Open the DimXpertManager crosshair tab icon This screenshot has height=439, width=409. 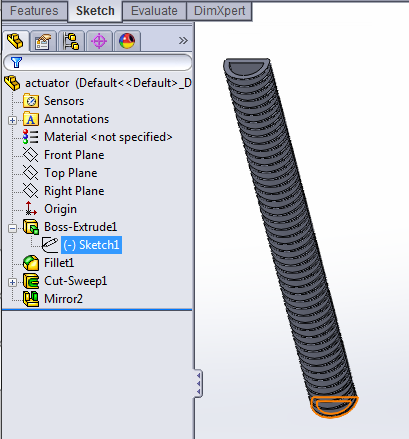coord(99,41)
